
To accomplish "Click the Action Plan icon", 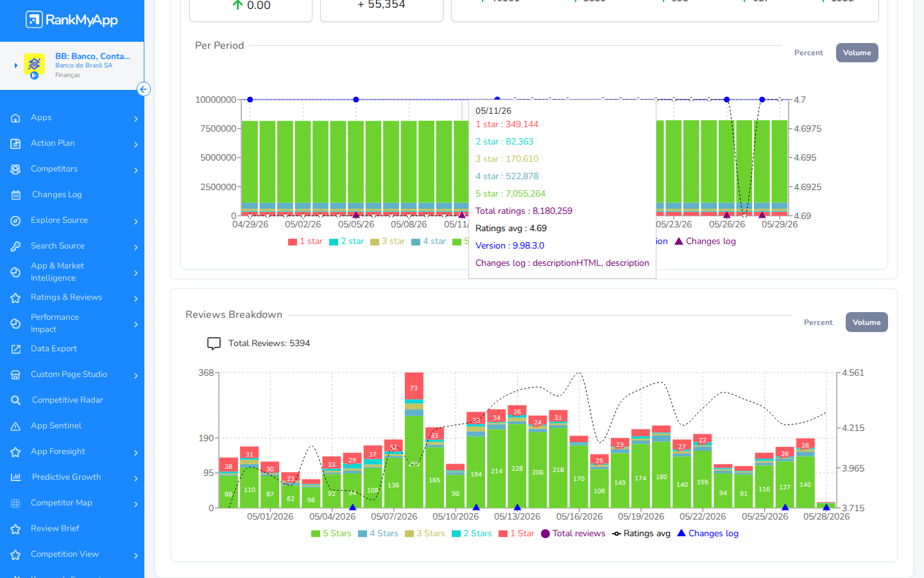I will [15, 144].
